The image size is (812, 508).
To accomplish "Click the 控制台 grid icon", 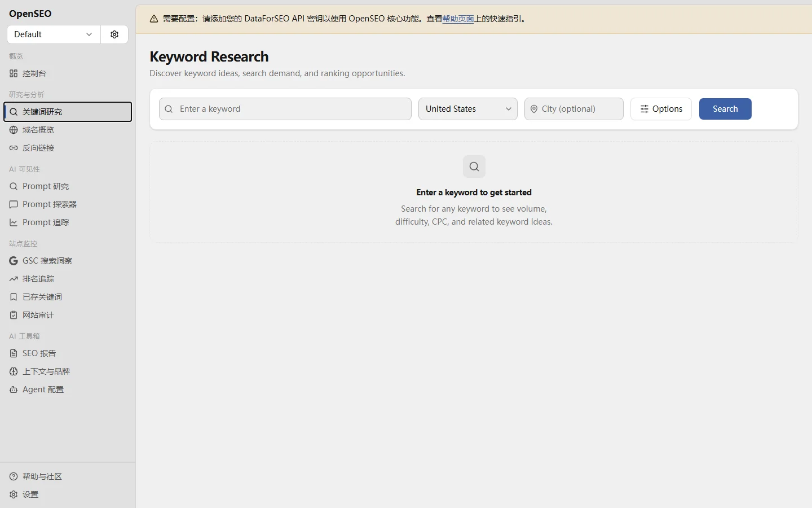I will coord(14,73).
